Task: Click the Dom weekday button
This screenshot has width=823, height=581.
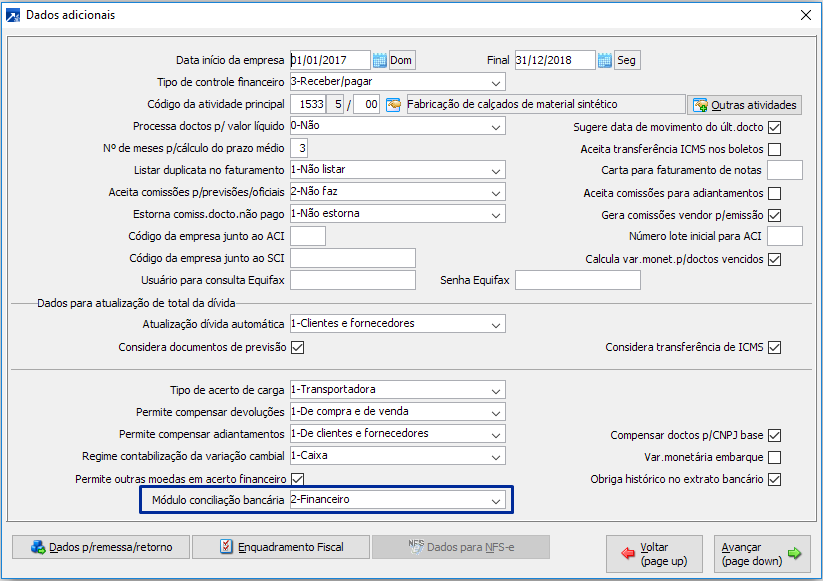Action: (401, 60)
